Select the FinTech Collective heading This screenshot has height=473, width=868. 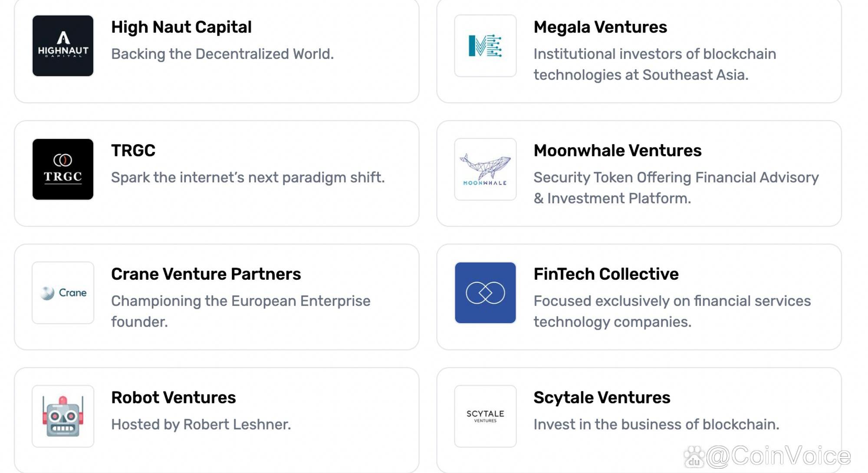click(x=606, y=274)
